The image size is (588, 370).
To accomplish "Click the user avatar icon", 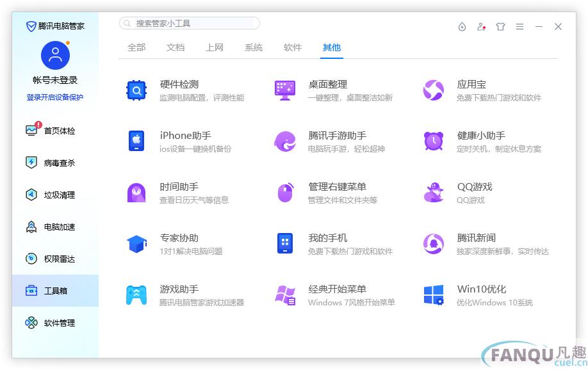I will tap(55, 55).
